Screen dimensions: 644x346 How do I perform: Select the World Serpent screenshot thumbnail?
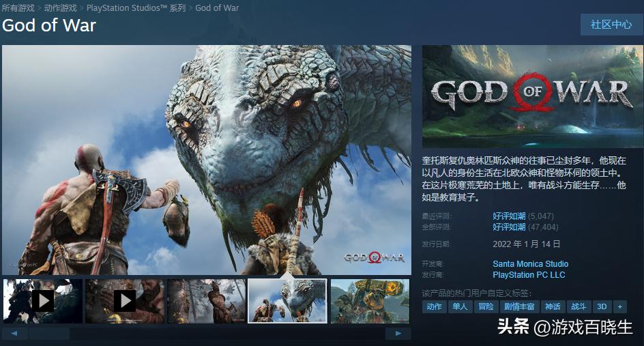coord(287,301)
